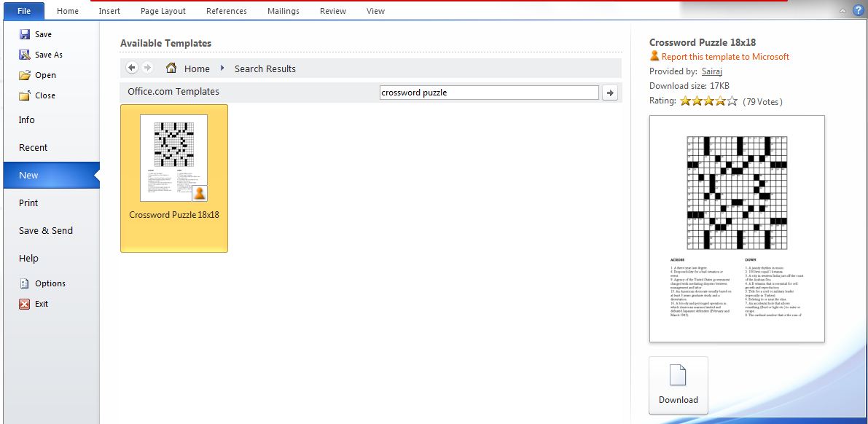Click the forward arrow navigation button

tap(147, 68)
